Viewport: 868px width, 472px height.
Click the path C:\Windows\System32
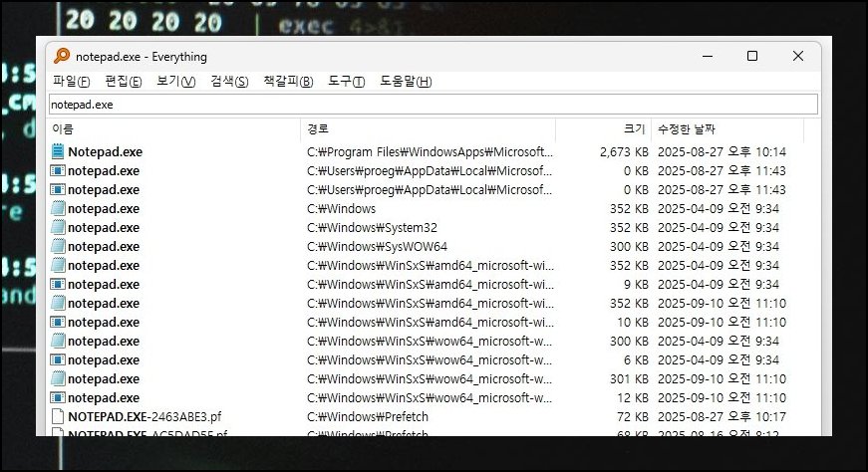(372, 227)
